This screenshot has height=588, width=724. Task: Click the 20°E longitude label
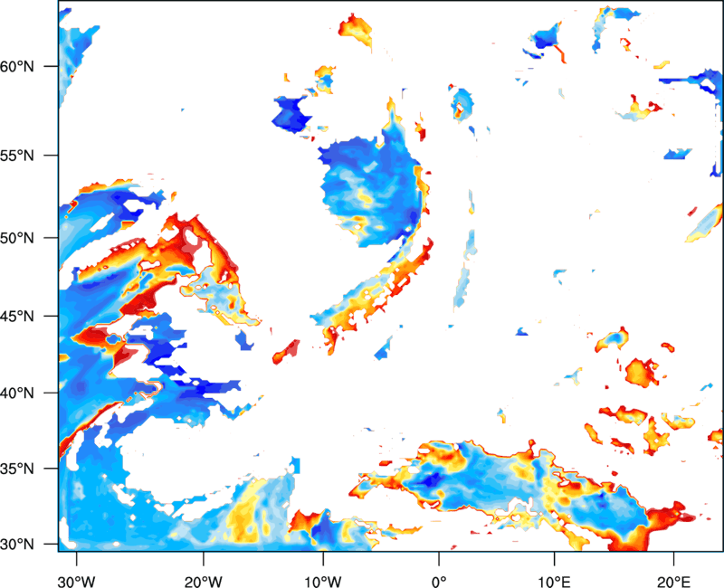point(673,582)
